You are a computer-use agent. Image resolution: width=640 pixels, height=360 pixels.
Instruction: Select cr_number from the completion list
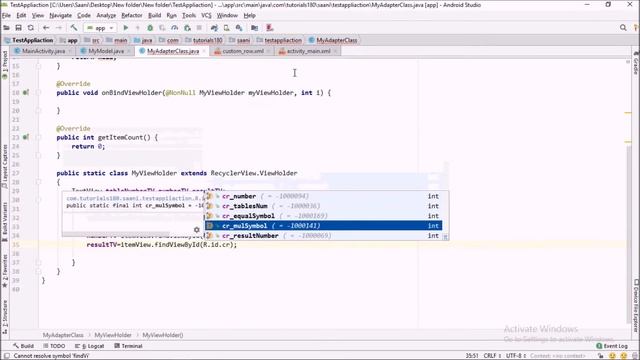point(323,196)
